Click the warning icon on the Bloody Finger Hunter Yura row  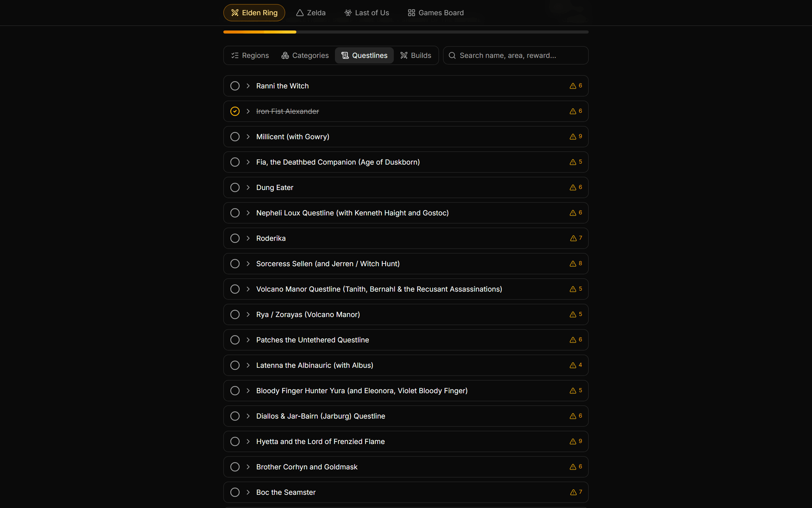pyautogui.click(x=573, y=391)
